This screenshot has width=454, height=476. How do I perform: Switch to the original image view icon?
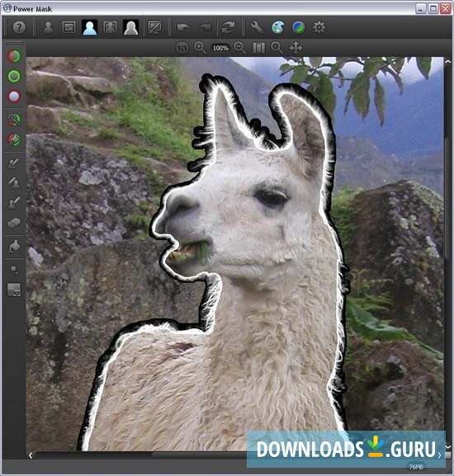69,27
